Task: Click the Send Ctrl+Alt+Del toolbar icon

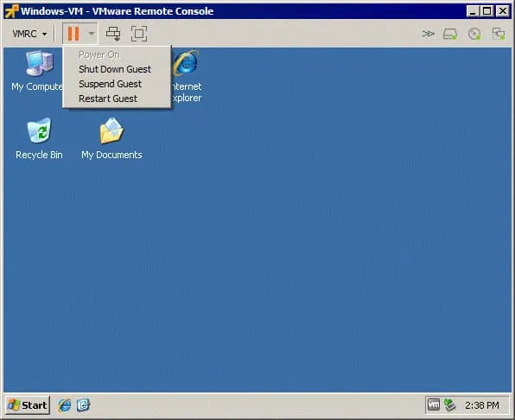Action: click(113, 34)
